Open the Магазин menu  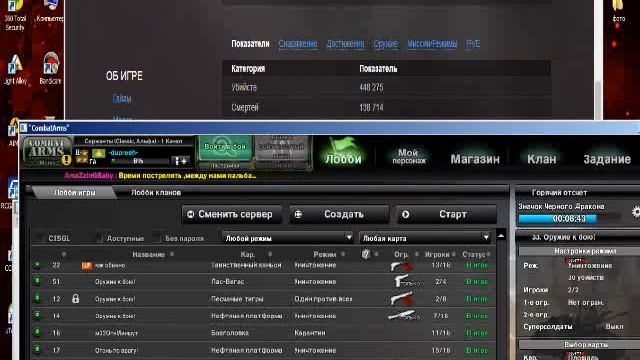(x=475, y=159)
